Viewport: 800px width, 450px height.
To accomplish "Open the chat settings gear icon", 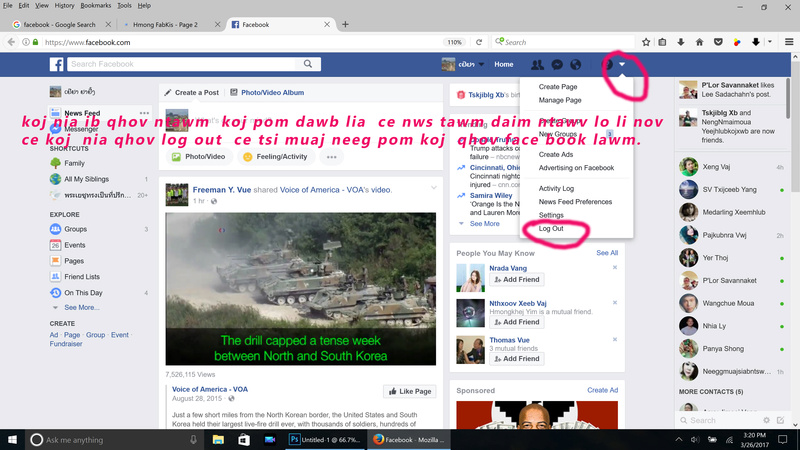I will (766, 420).
